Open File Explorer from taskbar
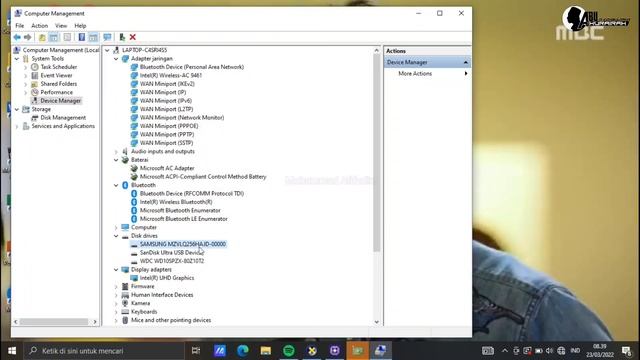The height and width of the screenshot is (360, 640). pos(266,351)
